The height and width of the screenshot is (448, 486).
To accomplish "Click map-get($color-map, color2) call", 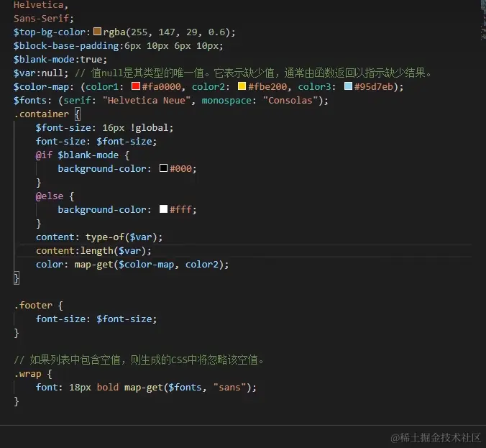I will point(149,265).
